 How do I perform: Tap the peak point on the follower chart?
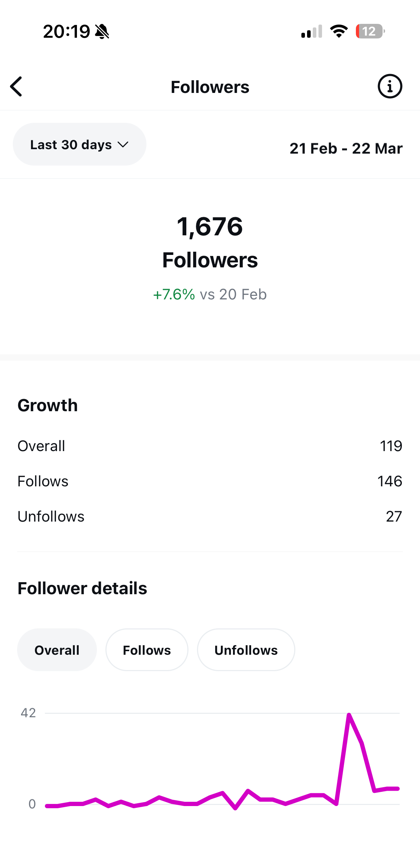point(349,715)
